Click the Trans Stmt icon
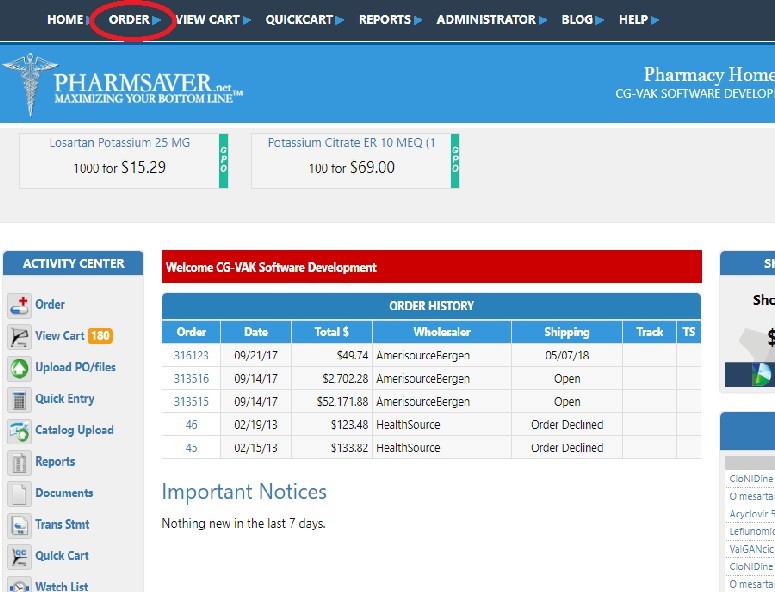Screen dimensions: 775x592 click(x=19, y=526)
